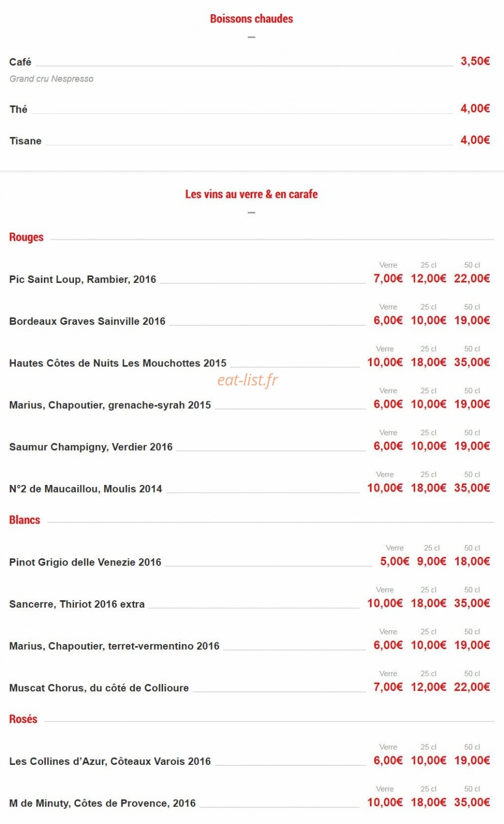Screen dimensions: 504x824
Task: Select the Thé item
Action: pos(18,109)
